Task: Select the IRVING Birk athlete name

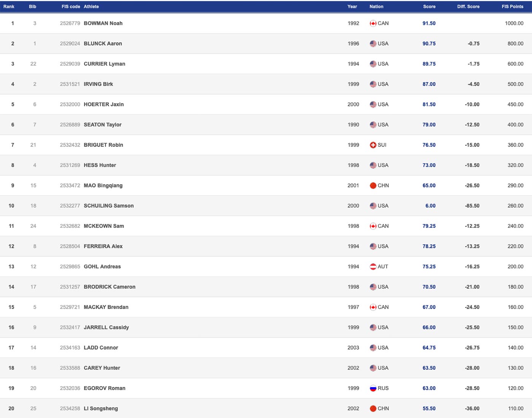Action: tap(98, 84)
